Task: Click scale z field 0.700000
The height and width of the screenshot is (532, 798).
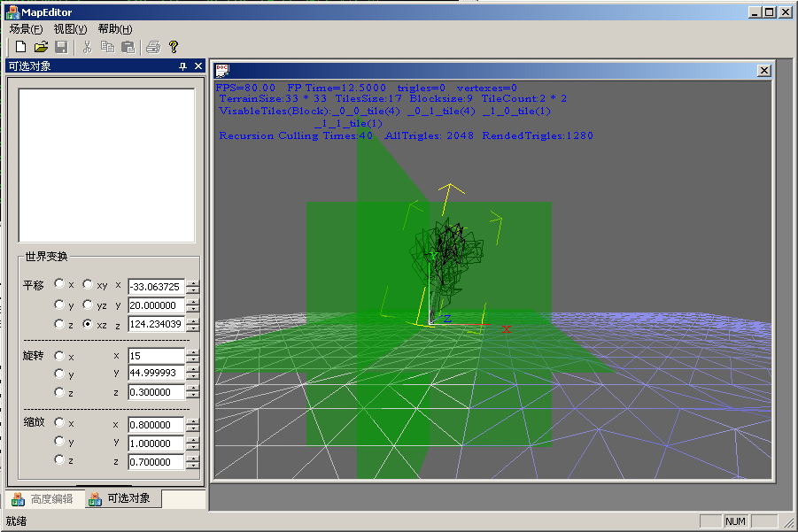Action: pos(156,462)
